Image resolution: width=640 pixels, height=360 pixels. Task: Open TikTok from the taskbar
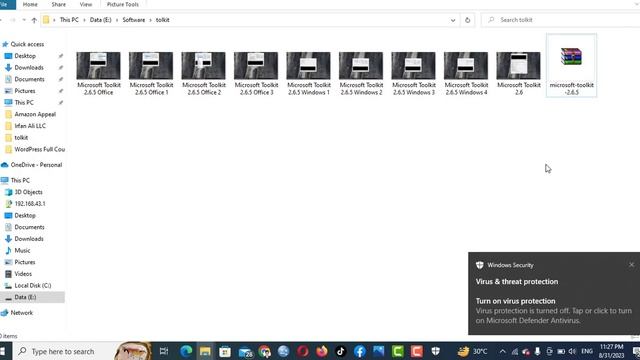tap(341, 351)
